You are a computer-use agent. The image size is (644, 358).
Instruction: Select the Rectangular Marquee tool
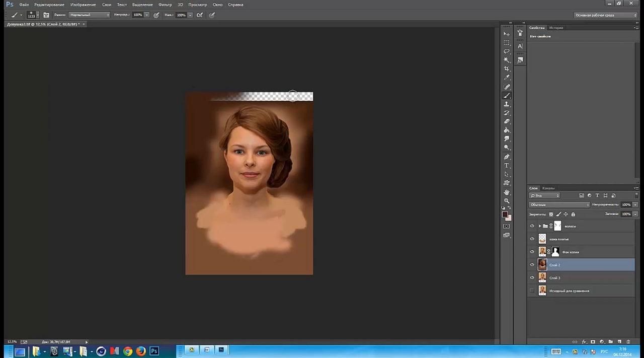(507, 42)
